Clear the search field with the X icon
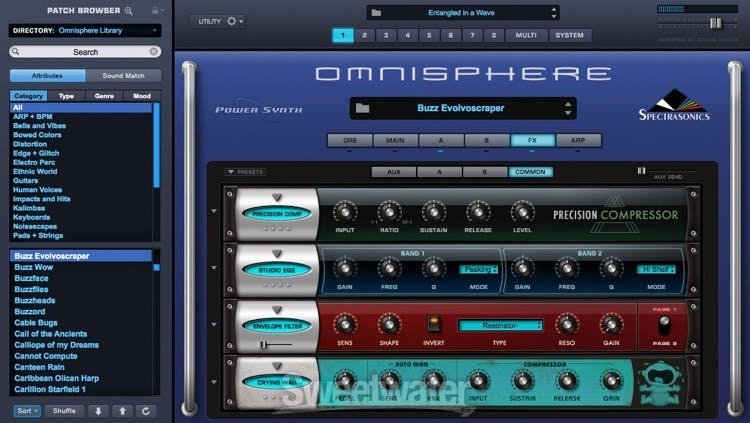Screen dimensions: 750x423 click(154, 51)
